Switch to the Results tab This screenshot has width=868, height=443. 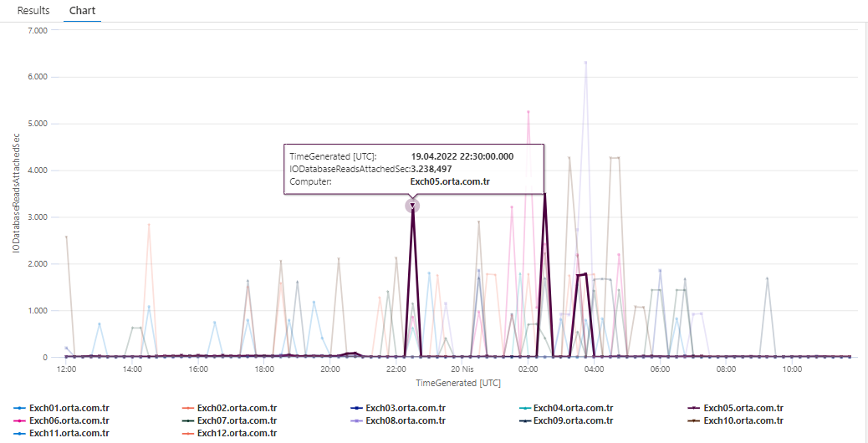[x=33, y=11]
